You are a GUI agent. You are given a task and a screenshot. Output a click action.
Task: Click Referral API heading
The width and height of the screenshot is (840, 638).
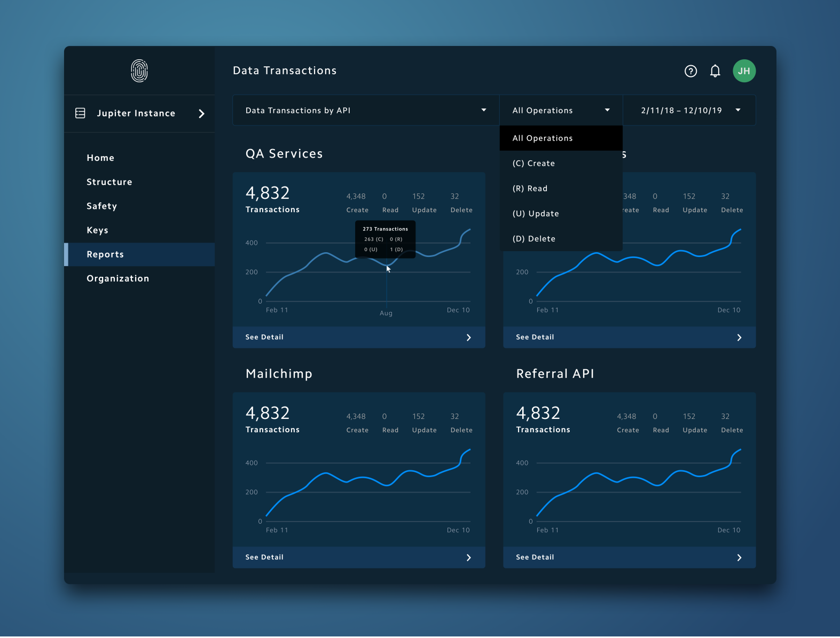[555, 374]
